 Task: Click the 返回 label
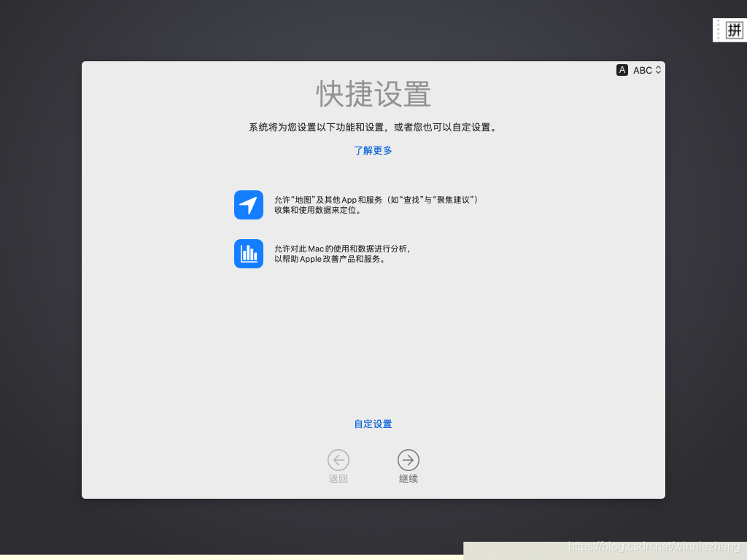coord(338,478)
